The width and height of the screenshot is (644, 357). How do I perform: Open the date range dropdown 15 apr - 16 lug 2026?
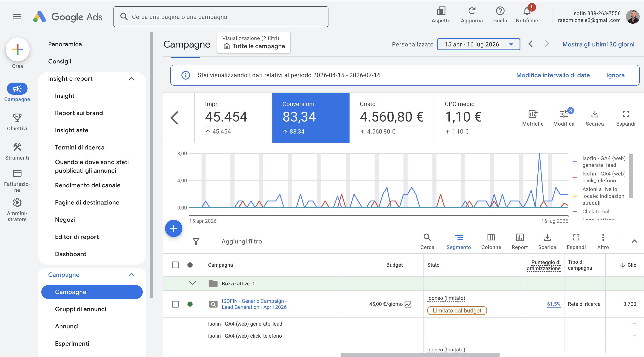tap(478, 44)
